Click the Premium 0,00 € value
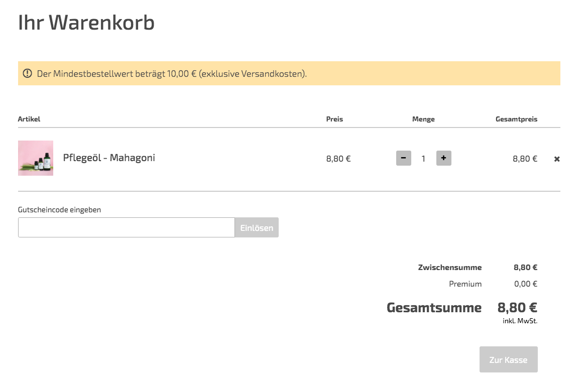This screenshot has height=383, width=588. (526, 284)
